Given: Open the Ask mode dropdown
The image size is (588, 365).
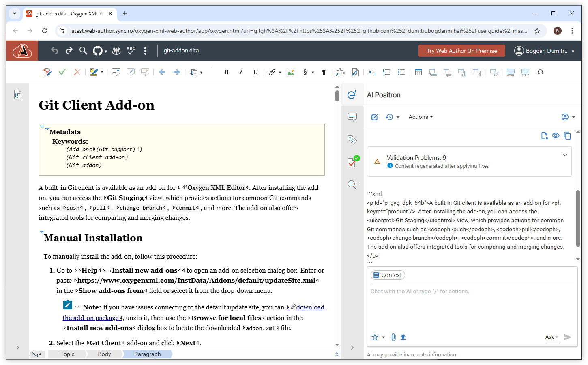Looking at the screenshot, I should tap(552, 337).
